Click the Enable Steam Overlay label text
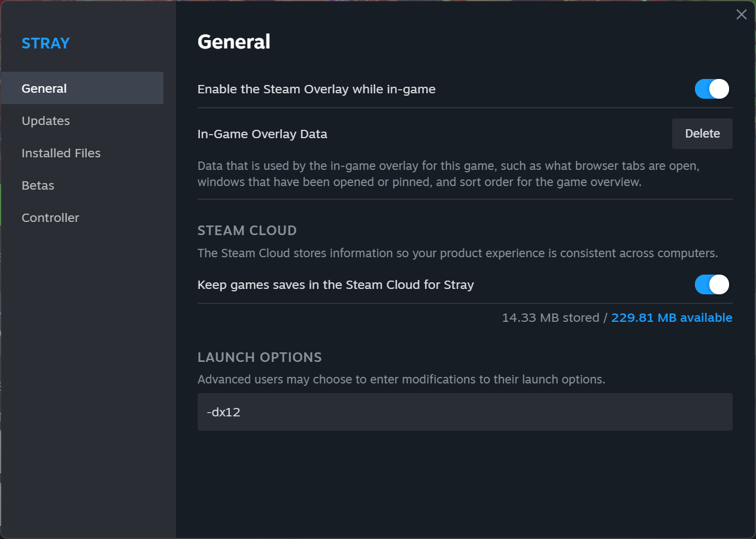This screenshot has width=756, height=539. click(317, 89)
